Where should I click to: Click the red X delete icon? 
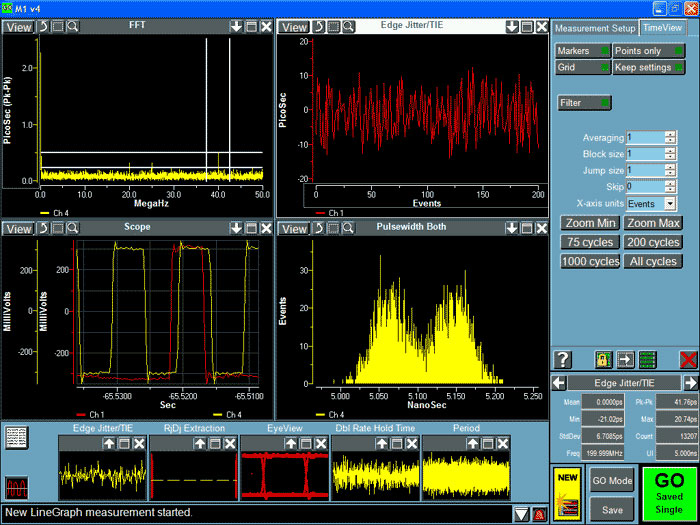[x=688, y=360]
